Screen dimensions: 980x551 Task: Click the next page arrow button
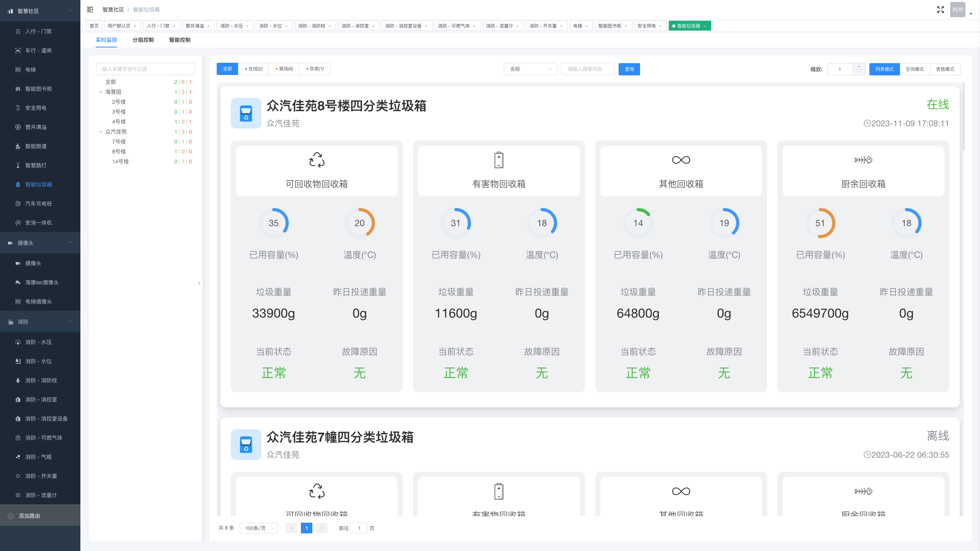322,528
